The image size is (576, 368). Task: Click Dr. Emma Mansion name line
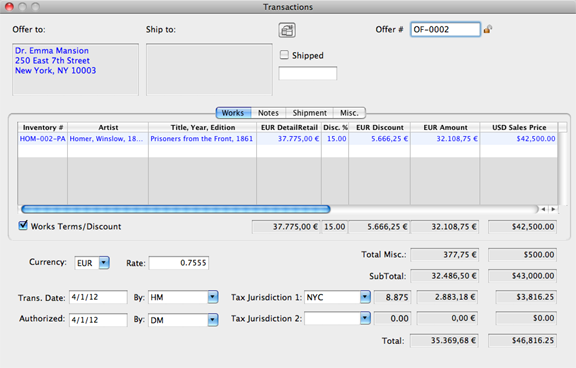pos(52,50)
